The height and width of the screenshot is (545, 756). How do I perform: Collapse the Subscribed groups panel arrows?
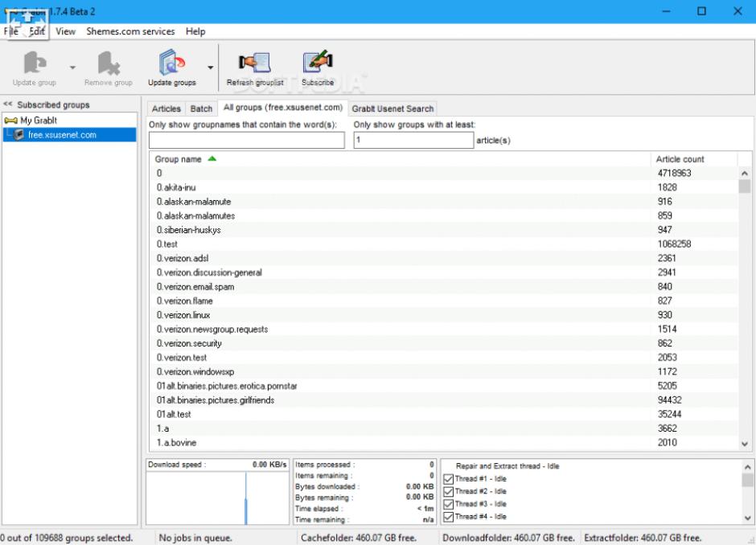pos(8,105)
